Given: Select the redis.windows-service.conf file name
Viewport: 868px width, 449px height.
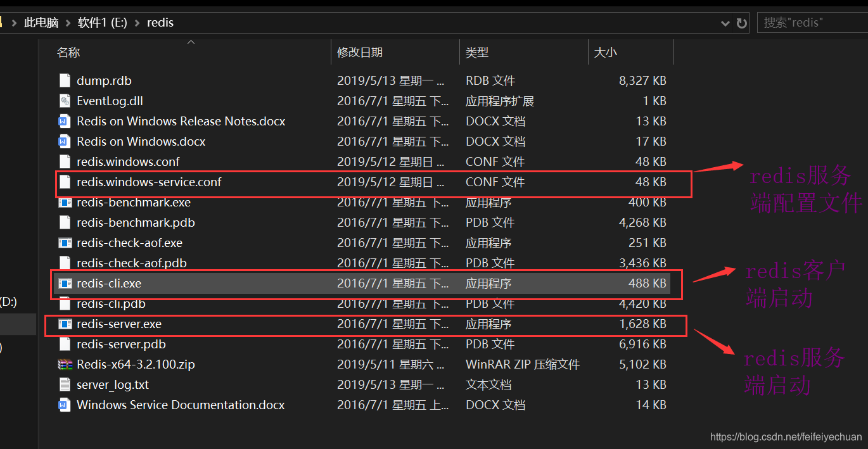Looking at the screenshot, I should click(x=149, y=182).
